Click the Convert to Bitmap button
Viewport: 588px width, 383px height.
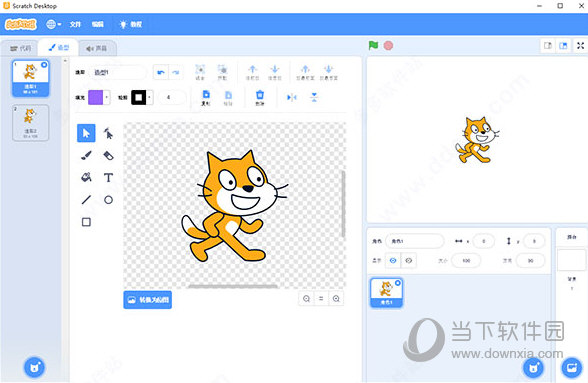click(x=148, y=300)
